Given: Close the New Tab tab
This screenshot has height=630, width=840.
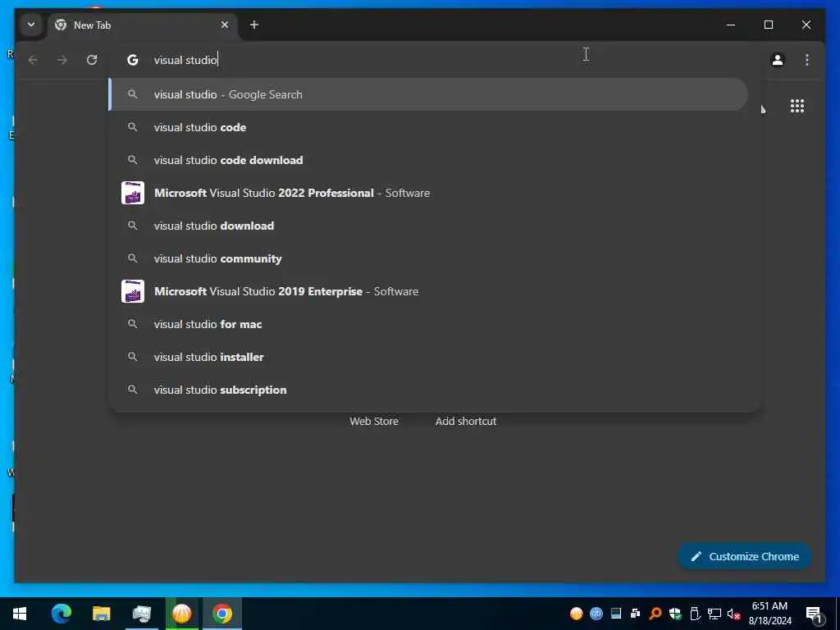Looking at the screenshot, I should click(x=225, y=25).
